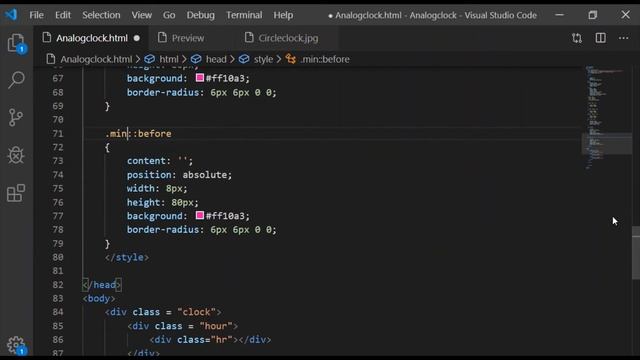
Task: Click the closing </style> tag
Action: [127, 257]
